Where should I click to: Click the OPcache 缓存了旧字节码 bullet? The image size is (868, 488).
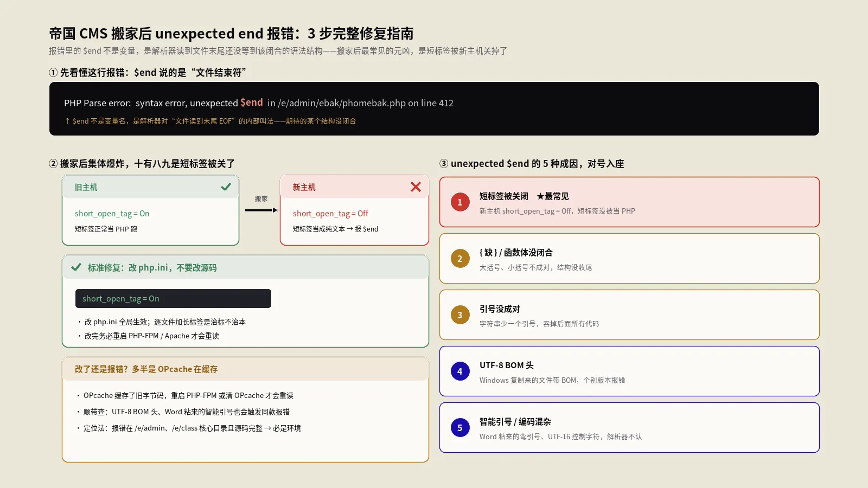pyautogui.click(x=184, y=396)
